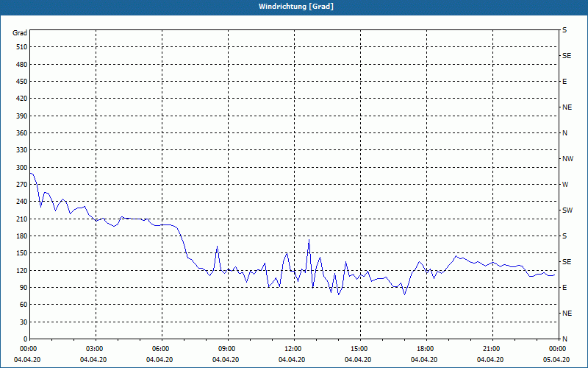Select the 18:00 time label
Image resolution: width=588 pixels, height=368 pixels.
click(424, 349)
